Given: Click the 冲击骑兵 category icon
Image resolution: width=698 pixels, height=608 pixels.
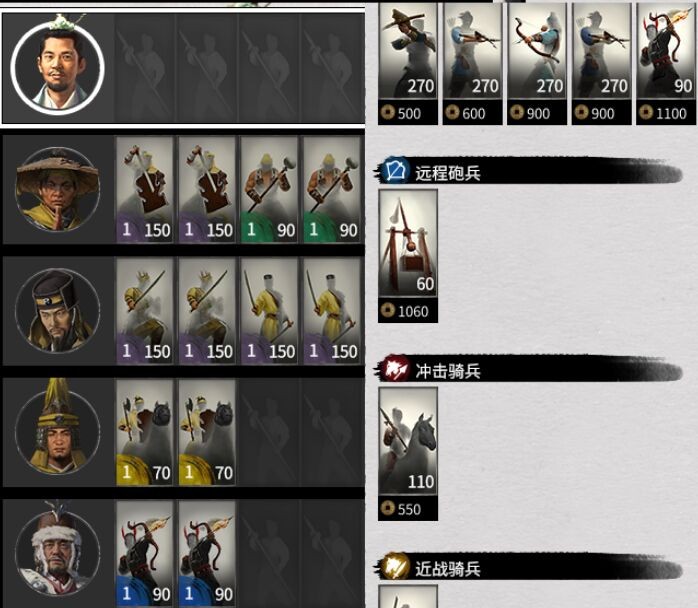Looking at the screenshot, I should pos(394,369).
